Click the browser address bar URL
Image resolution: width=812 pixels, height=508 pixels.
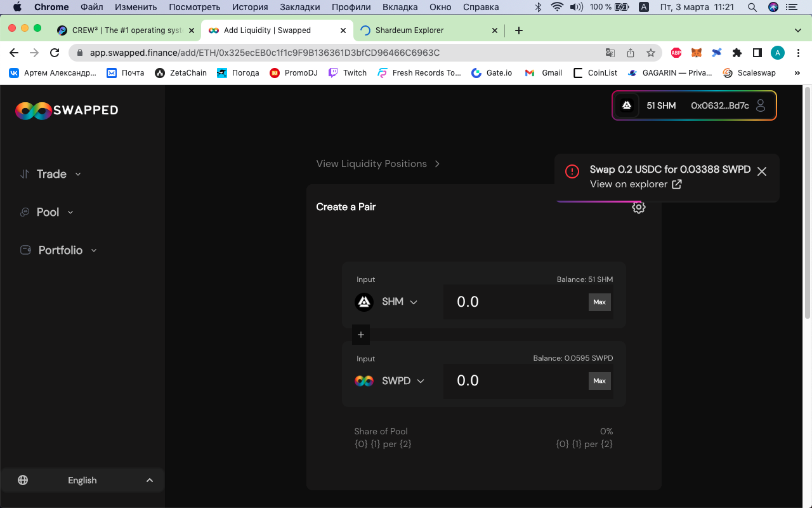point(265,53)
